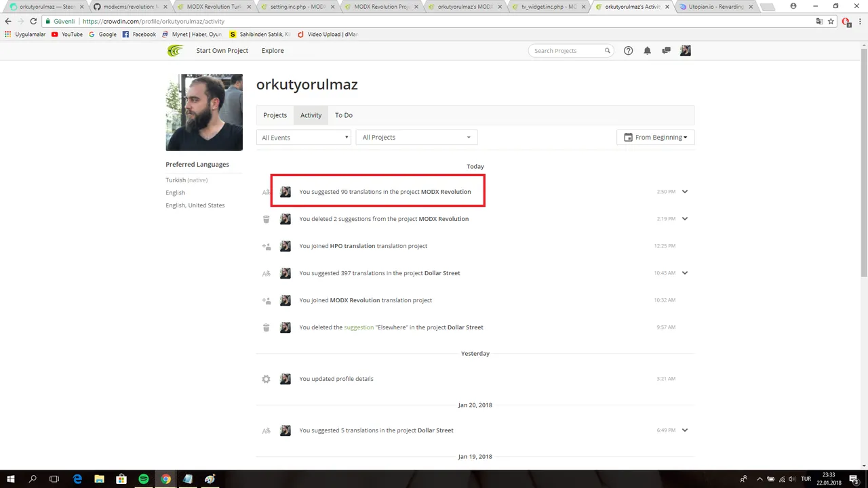This screenshot has width=868, height=488.
Task: Click join icon beside 'joined MODX Revolution' entry
Action: pyautogui.click(x=266, y=300)
